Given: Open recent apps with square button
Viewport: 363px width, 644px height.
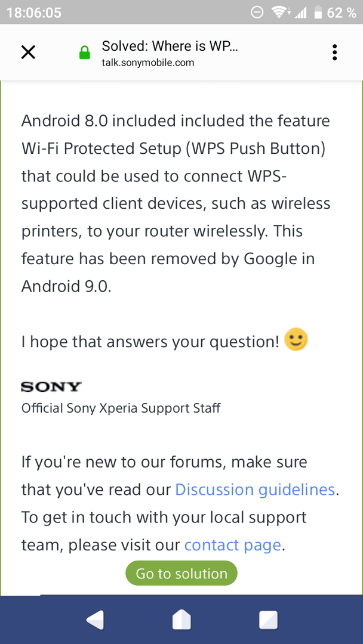Looking at the screenshot, I should [268, 620].
